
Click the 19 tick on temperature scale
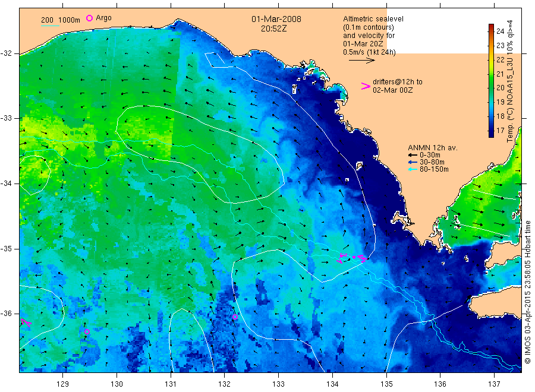point(500,102)
